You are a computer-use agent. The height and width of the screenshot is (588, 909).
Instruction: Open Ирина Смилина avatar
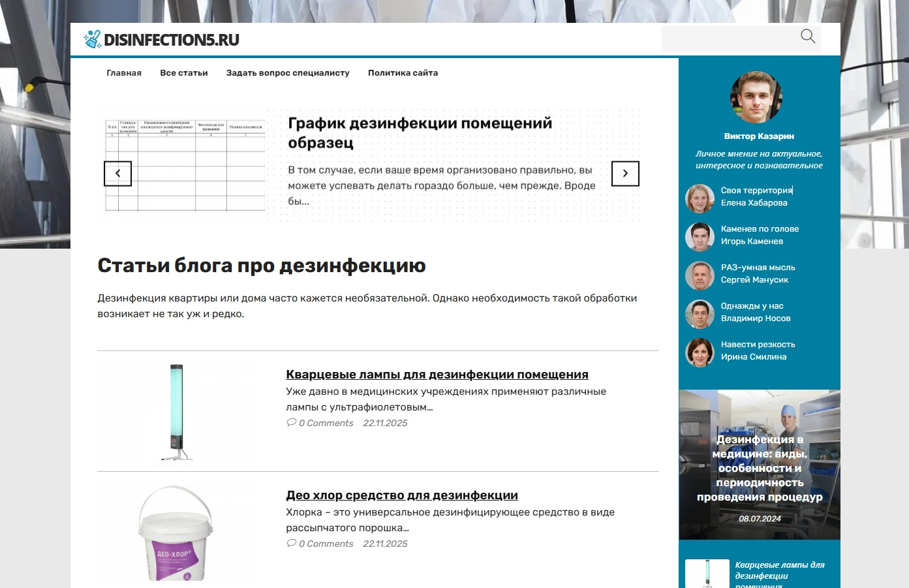(700, 352)
